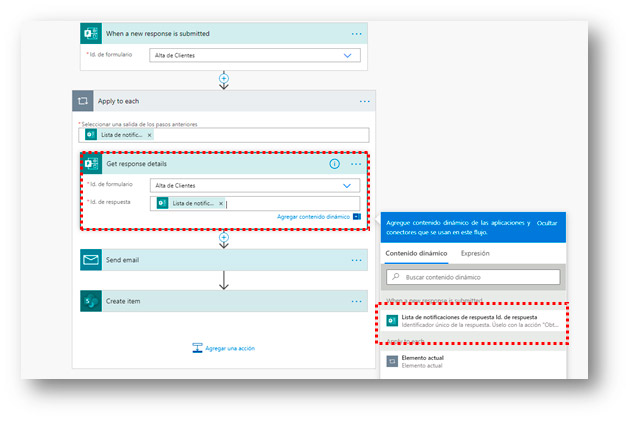Click Agregar una acción
This screenshot has height=421, width=630.
(x=224, y=348)
